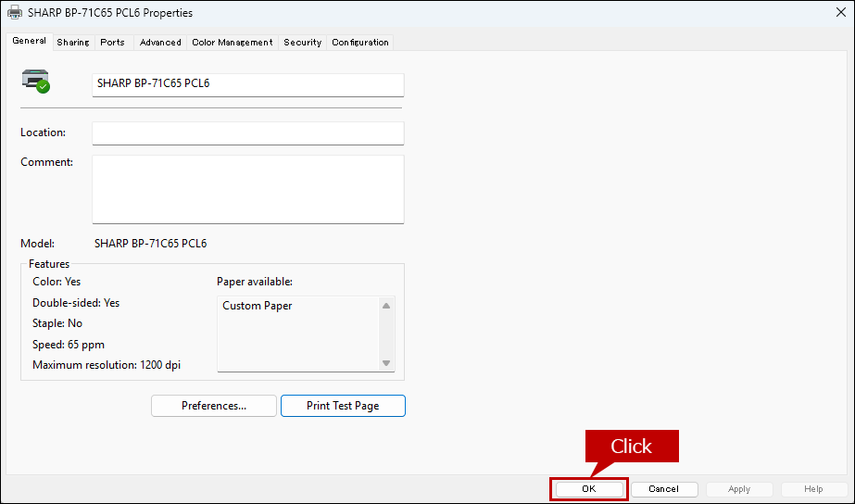This screenshot has width=855, height=504.
Task: Close the Properties dialog window
Action: pos(841,12)
